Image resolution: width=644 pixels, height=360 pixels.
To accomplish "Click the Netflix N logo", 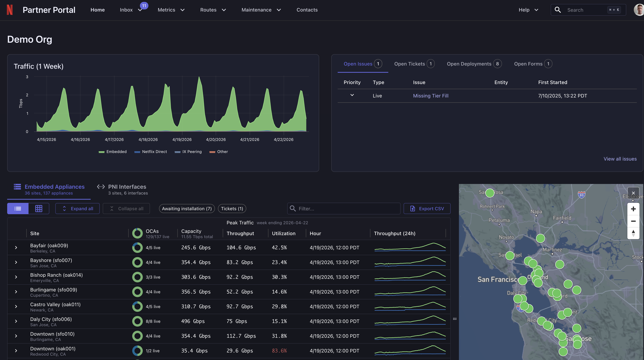I will (x=9, y=10).
